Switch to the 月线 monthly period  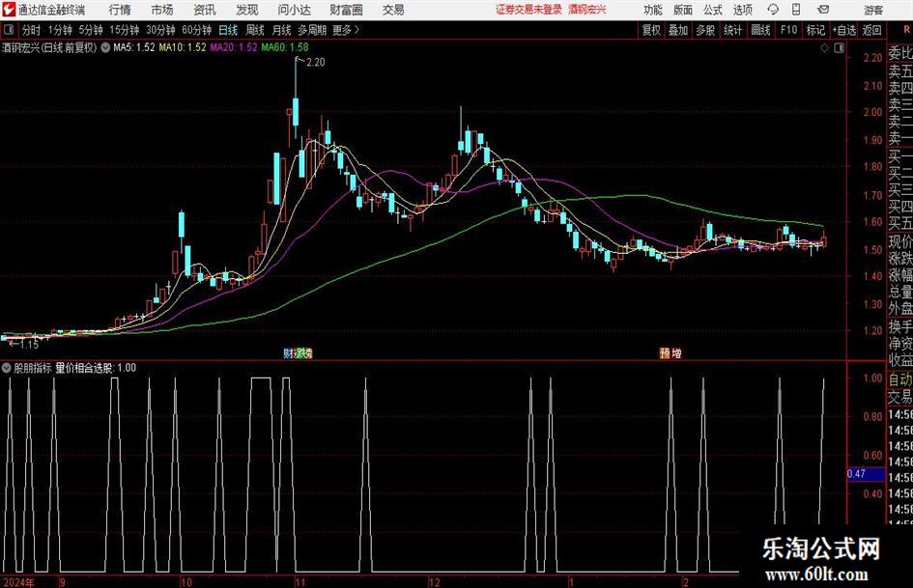281,30
